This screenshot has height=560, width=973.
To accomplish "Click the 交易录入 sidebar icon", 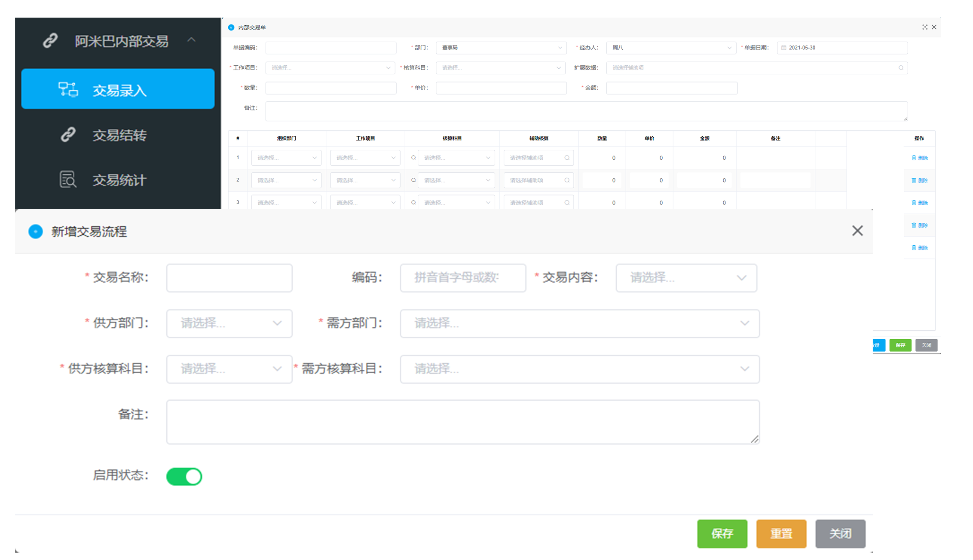I will (x=68, y=89).
